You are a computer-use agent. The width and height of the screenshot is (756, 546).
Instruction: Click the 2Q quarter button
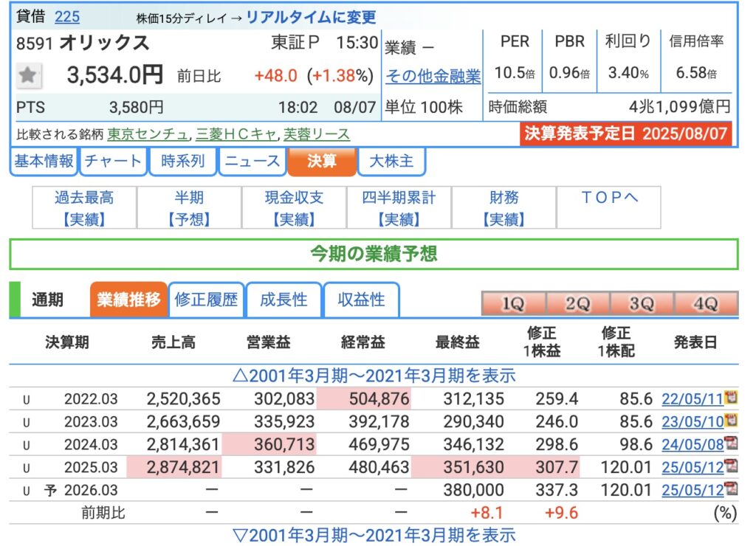click(x=577, y=303)
